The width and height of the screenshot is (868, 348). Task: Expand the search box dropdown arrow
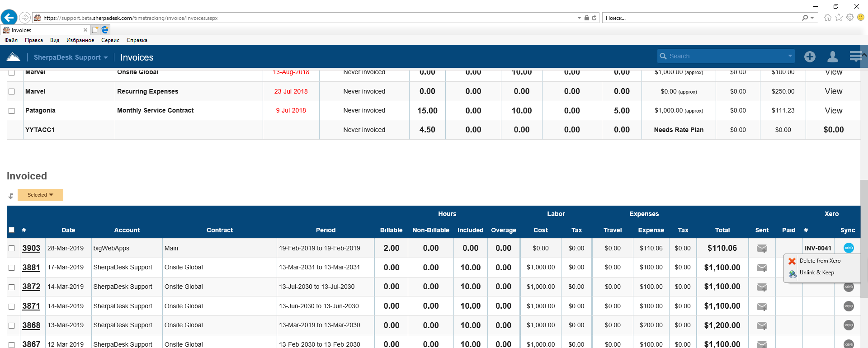[790, 56]
